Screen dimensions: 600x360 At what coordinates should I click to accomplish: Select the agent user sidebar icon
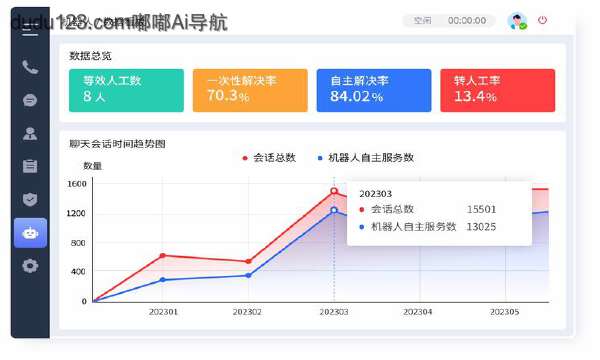point(30,134)
